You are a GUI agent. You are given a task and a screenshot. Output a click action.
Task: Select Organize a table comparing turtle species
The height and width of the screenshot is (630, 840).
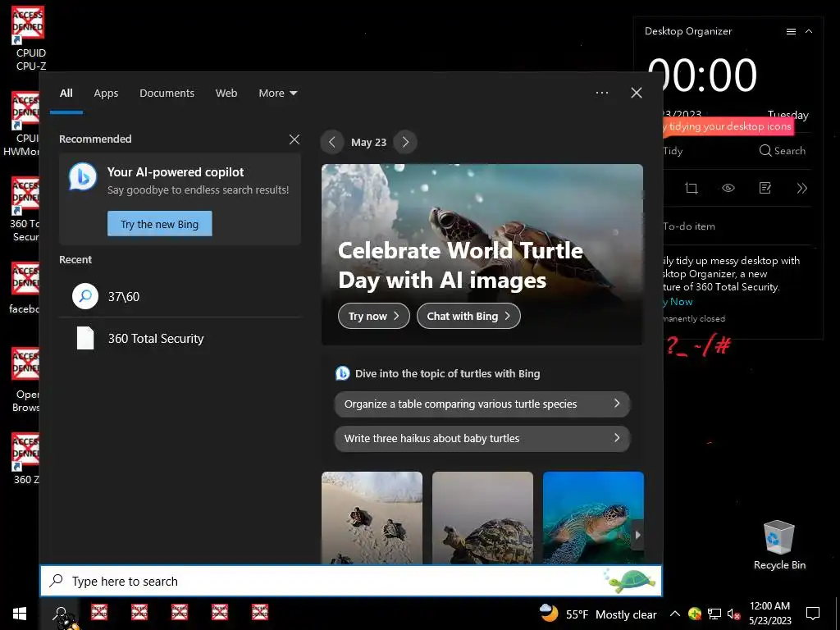(482, 404)
